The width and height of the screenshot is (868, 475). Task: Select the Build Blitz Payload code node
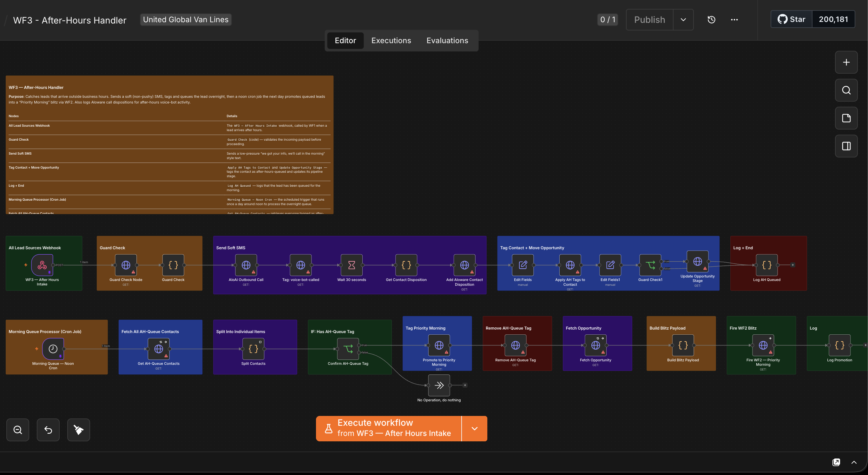pyautogui.click(x=683, y=345)
